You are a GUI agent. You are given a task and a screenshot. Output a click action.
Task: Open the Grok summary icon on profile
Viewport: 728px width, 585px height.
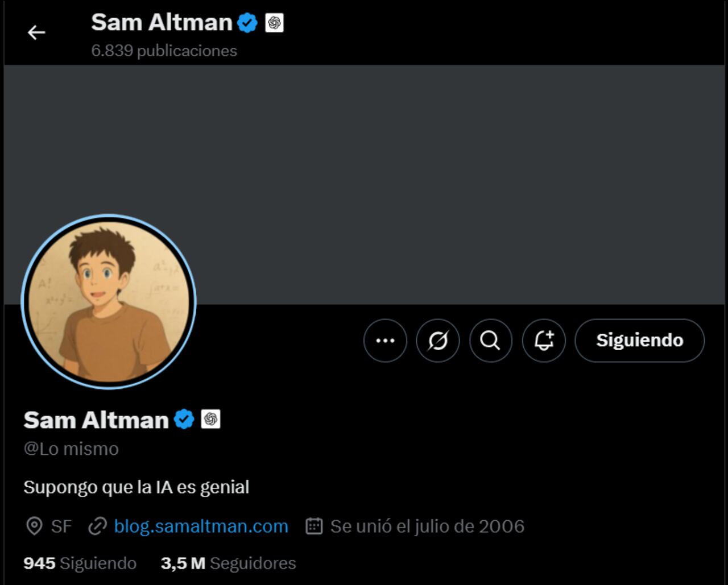click(437, 341)
